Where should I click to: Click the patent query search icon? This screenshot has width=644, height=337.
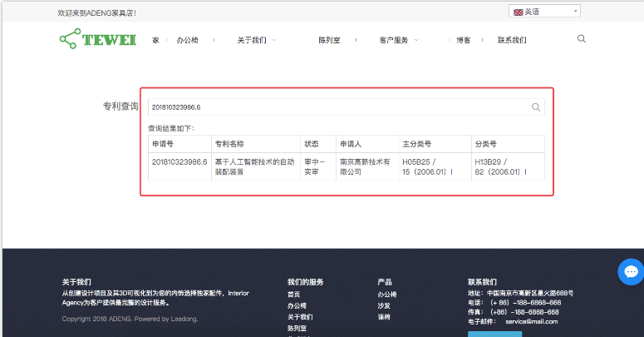pos(537,107)
